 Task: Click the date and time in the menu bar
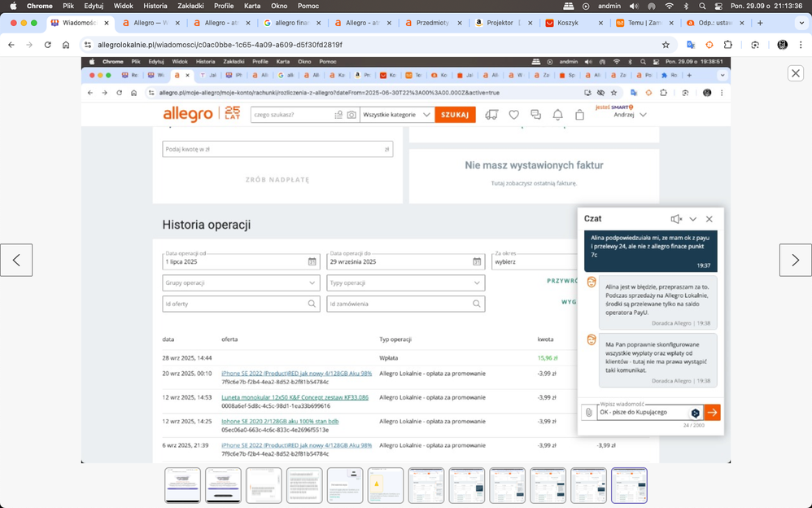pyautogui.click(x=766, y=7)
